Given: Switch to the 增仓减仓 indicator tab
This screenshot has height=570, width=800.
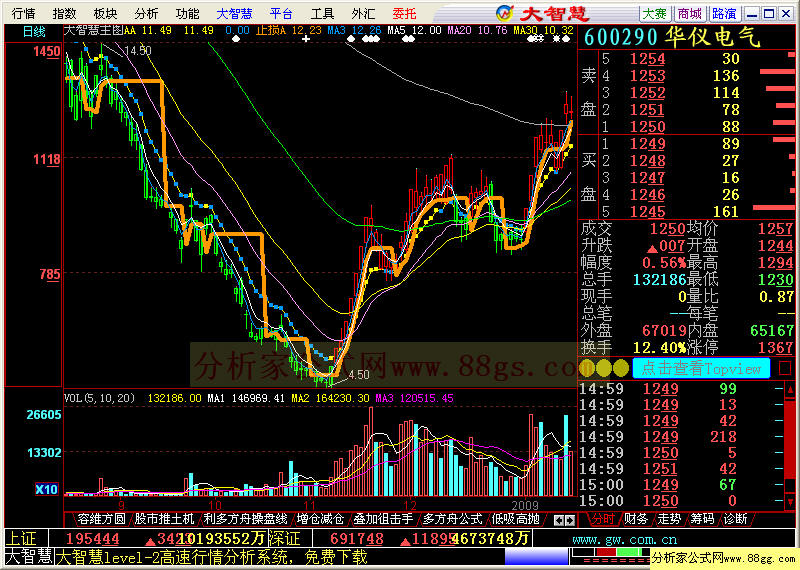Looking at the screenshot, I should pos(320,519).
